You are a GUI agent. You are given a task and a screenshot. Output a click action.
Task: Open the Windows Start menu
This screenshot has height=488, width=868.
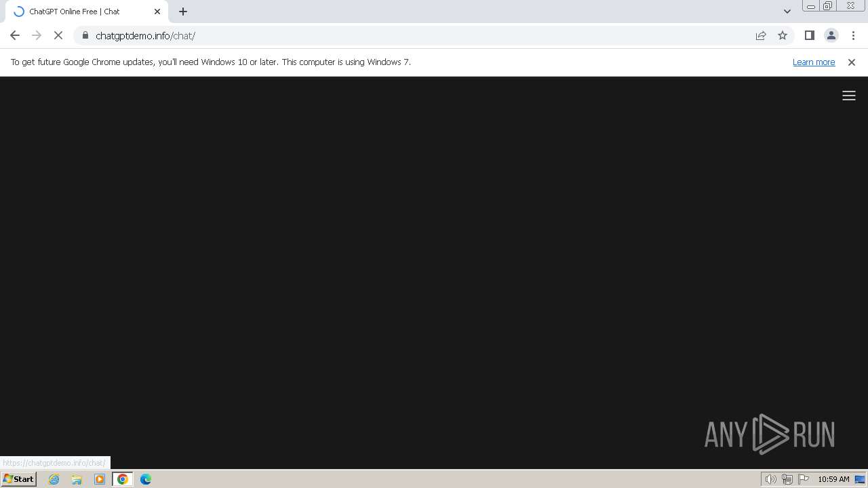tap(18, 479)
